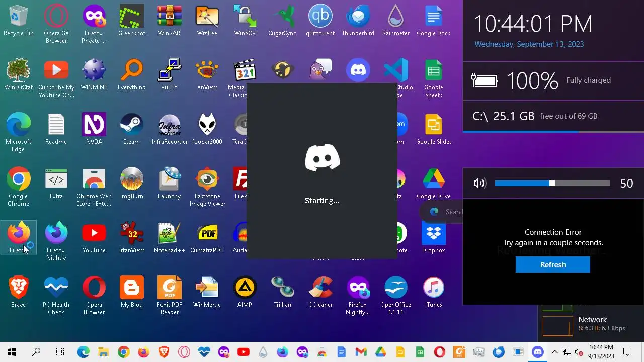Launch Opera GX Browser from the desktop
Viewport: 644px width, 362px height.
[x=56, y=25]
